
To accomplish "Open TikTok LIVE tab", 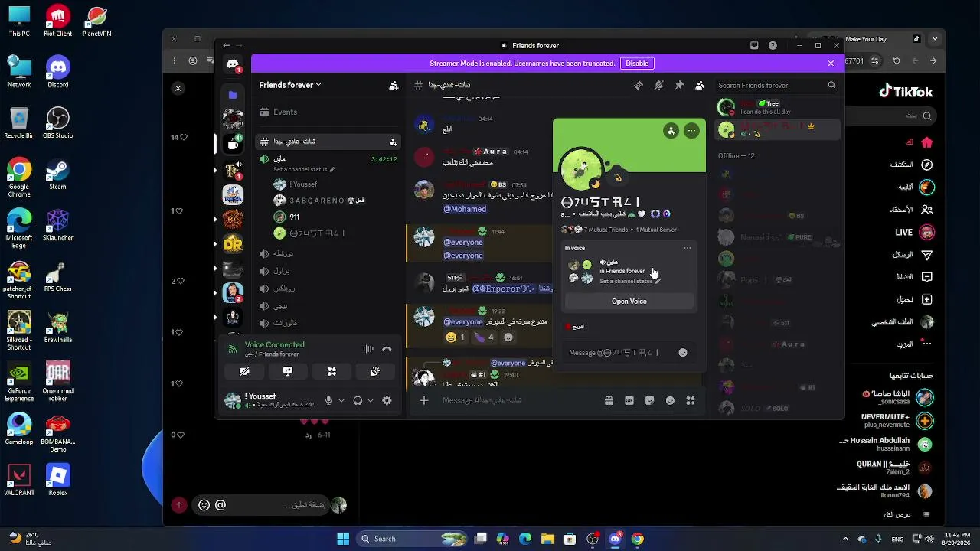I will [x=916, y=232].
